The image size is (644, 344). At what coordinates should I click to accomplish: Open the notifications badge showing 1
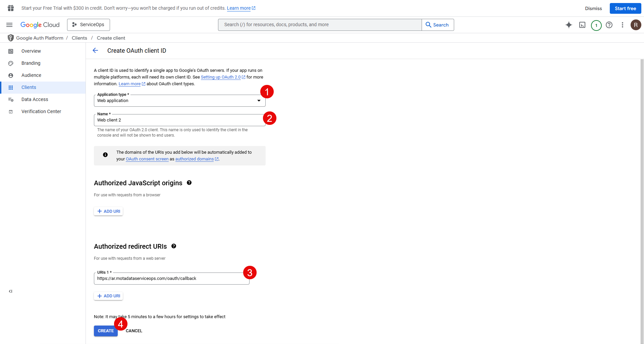(x=596, y=25)
